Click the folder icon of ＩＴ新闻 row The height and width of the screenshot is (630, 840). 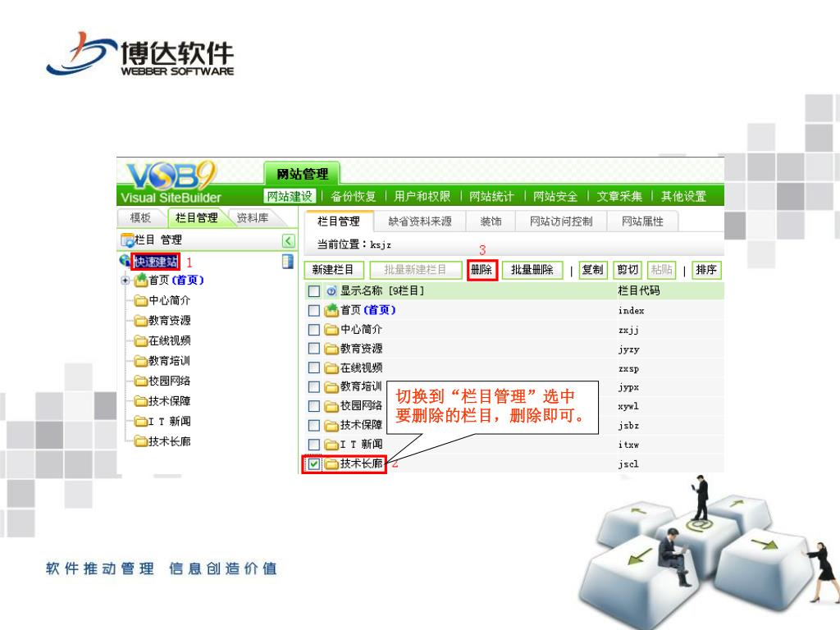331,445
